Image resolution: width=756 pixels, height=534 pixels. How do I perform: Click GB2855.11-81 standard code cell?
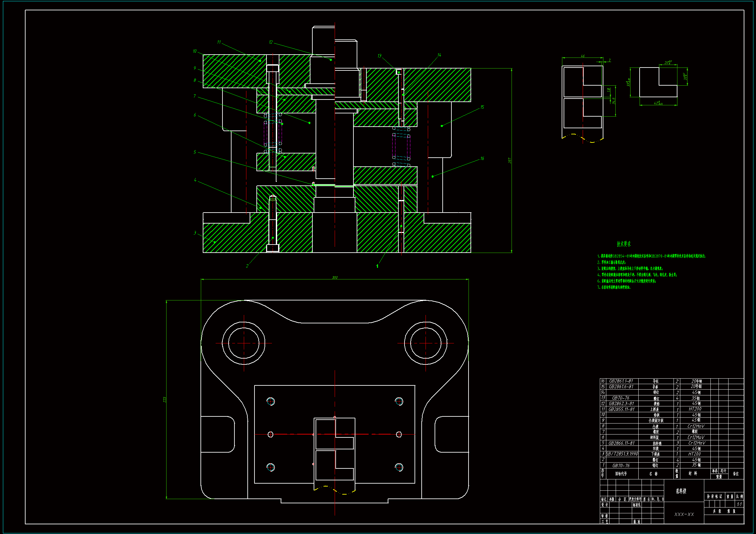tap(621, 409)
